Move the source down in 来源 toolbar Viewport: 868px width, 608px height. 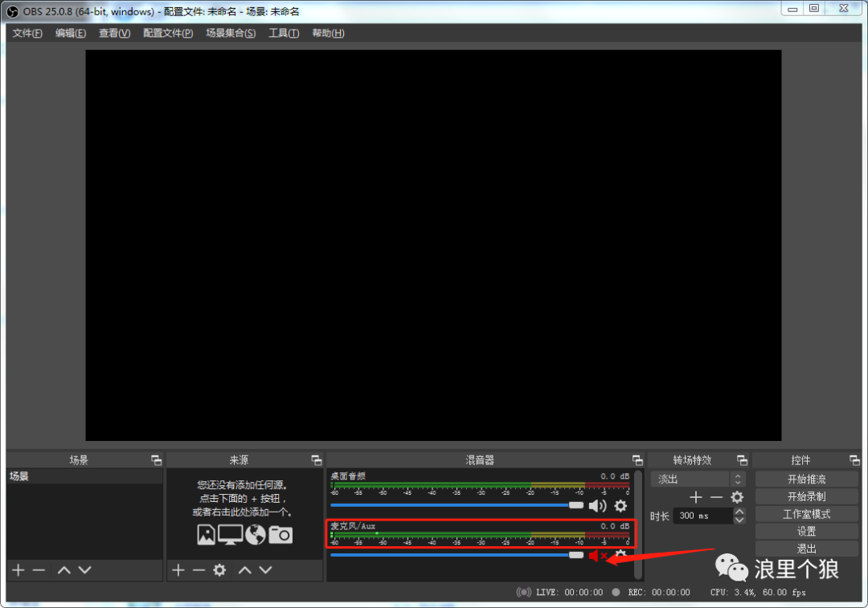[x=266, y=569]
